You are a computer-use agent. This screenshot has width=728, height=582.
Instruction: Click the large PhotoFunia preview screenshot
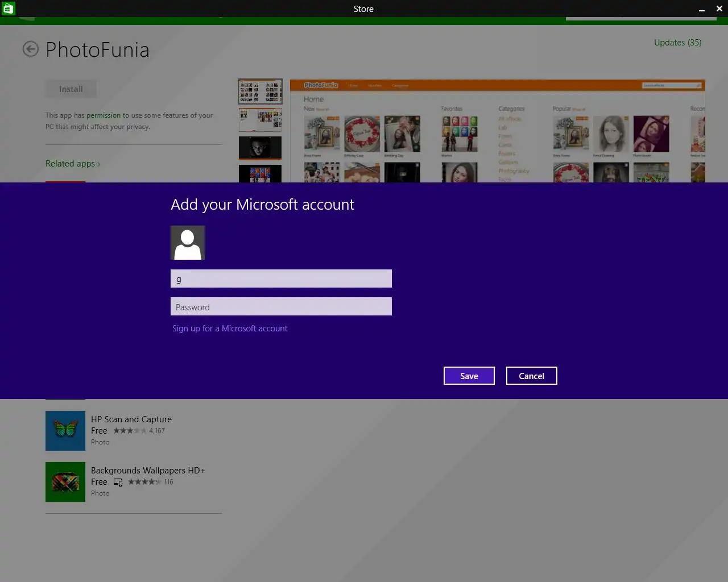(x=498, y=131)
